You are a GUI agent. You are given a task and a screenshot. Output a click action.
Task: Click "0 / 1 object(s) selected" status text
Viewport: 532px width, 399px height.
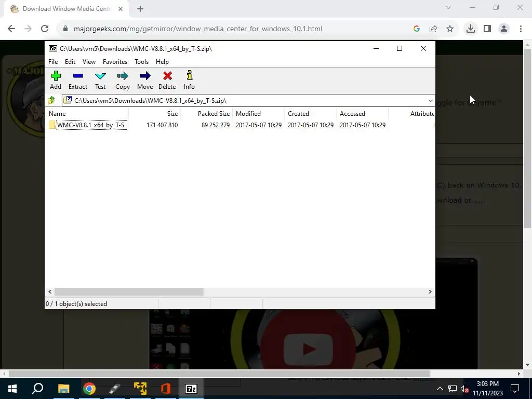[76, 304]
